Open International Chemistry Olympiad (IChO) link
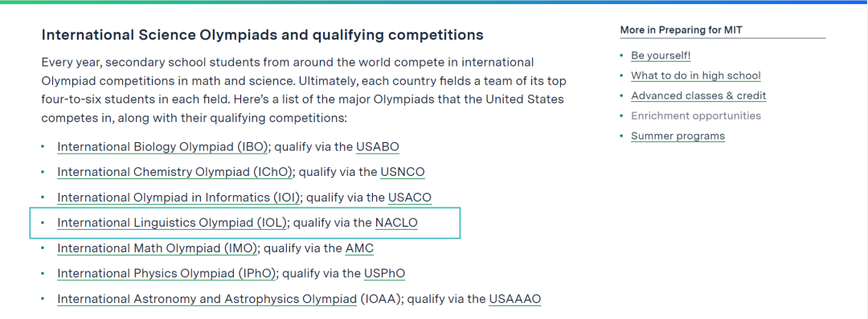Screen dimensions: 868x319 click(x=175, y=172)
